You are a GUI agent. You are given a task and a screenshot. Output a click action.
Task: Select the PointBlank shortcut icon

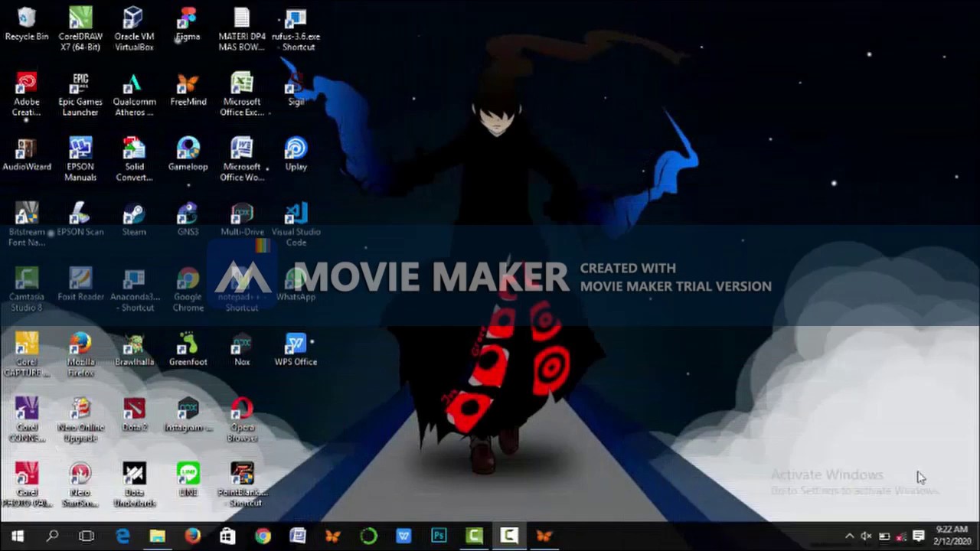coord(242,484)
